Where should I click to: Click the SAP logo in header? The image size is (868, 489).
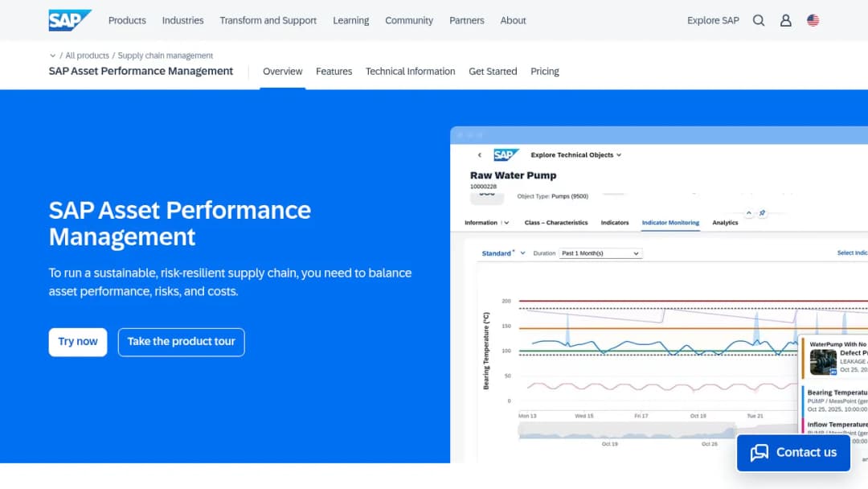pos(70,20)
